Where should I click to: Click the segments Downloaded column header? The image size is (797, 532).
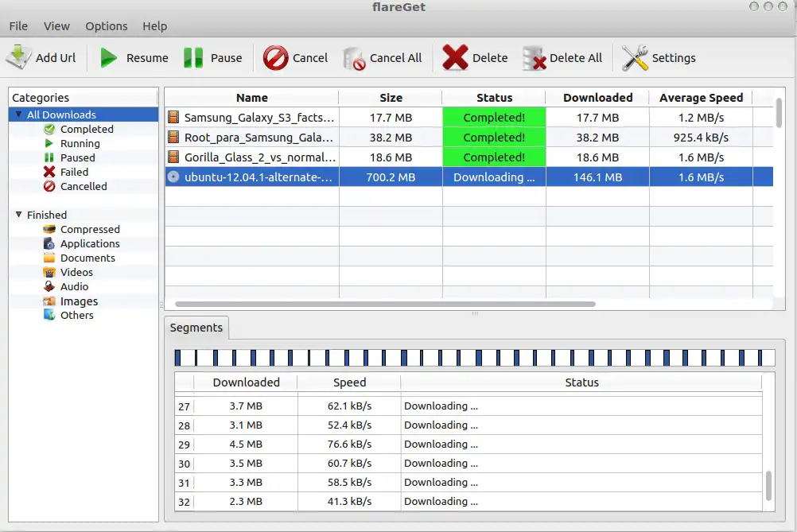point(246,382)
